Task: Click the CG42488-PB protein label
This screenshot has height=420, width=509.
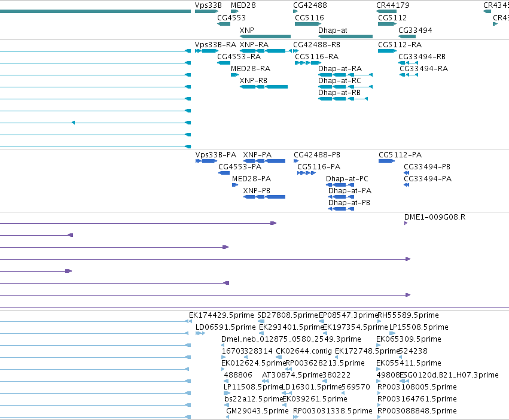Action: [x=317, y=154]
